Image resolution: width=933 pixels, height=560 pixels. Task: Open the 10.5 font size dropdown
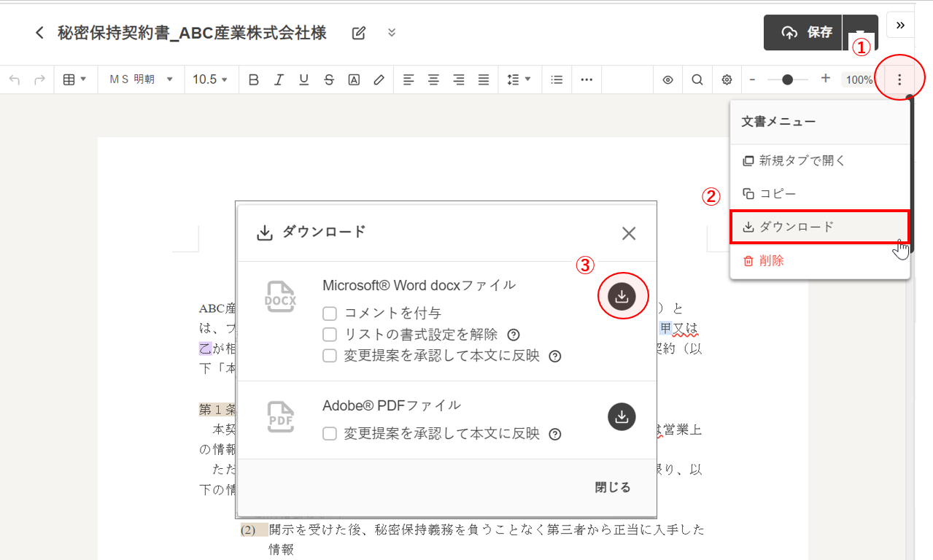(x=210, y=79)
